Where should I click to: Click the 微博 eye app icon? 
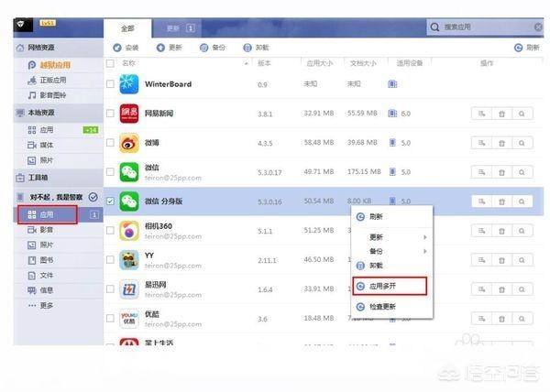coord(129,143)
